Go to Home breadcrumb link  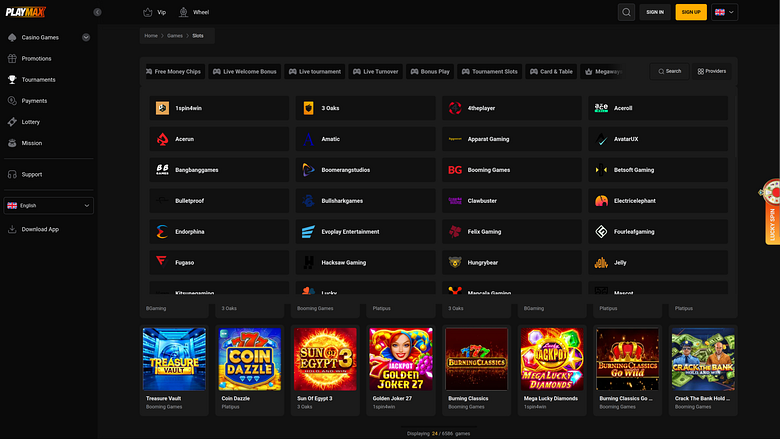[x=151, y=36]
